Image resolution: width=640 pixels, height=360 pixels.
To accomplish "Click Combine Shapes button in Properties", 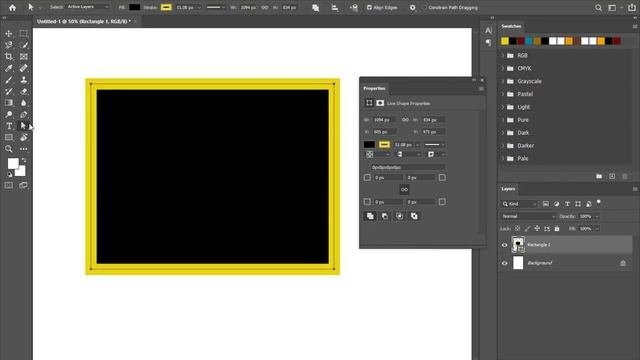I will [x=370, y=216].
